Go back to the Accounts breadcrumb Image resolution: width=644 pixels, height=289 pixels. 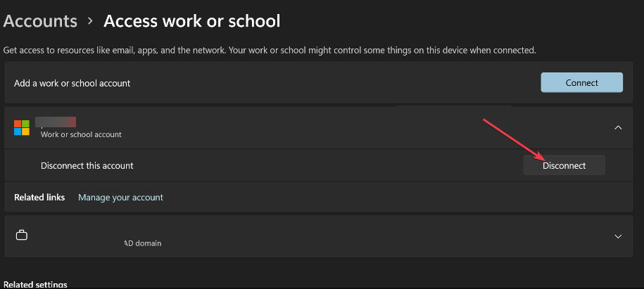[40, 21]
